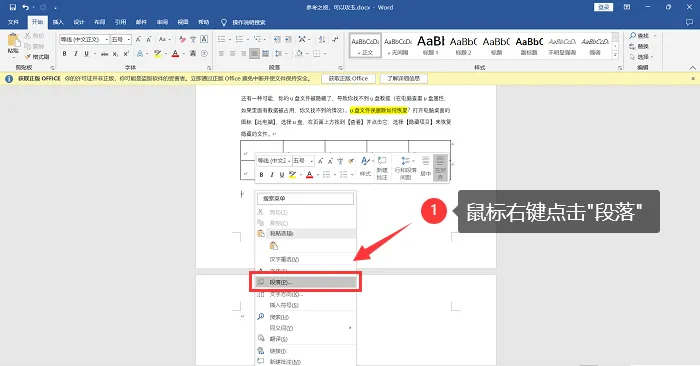Click the Undo arrow in quick access toolbar
This screenshot has height=366, width=700.
26,7
